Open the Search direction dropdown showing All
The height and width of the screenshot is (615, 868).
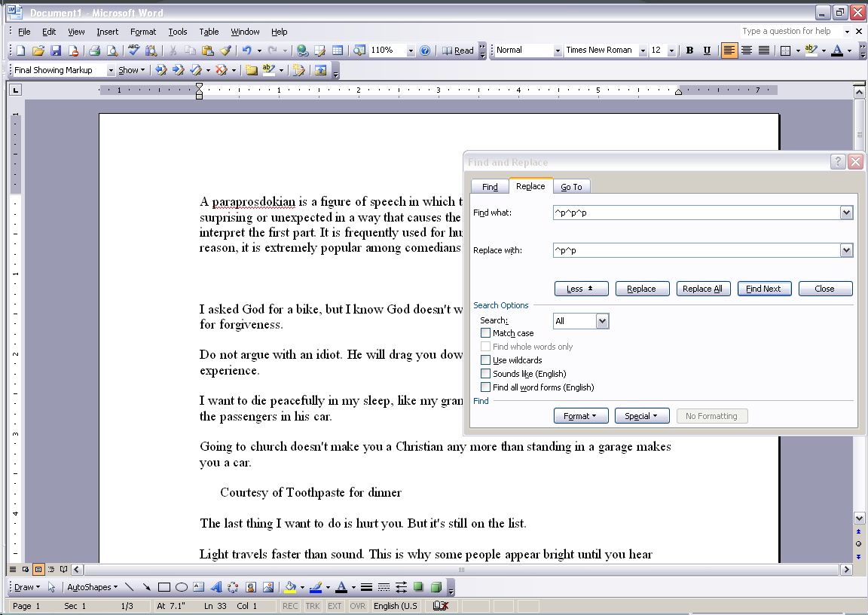click(x=601, y=320)
